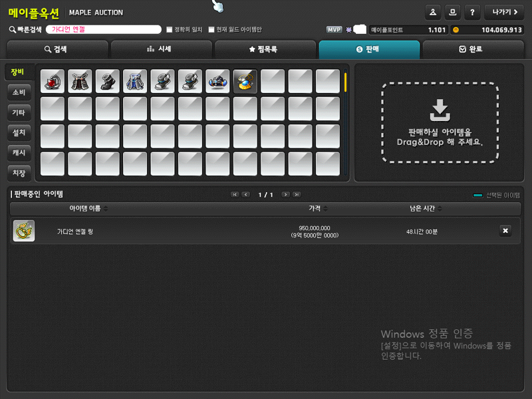This screenshot has width=532, height=399.
Task: Select the 치장 inventory category
Action: point(19,173)
